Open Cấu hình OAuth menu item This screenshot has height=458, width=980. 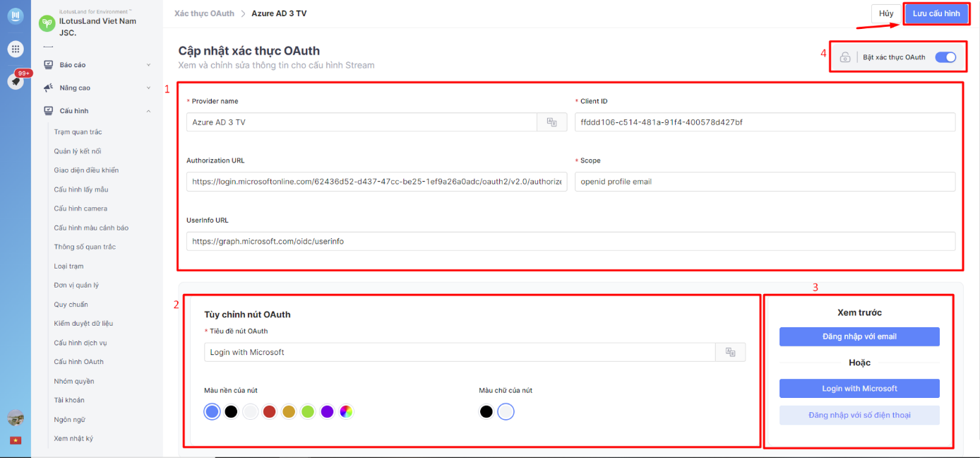[79, 362]
